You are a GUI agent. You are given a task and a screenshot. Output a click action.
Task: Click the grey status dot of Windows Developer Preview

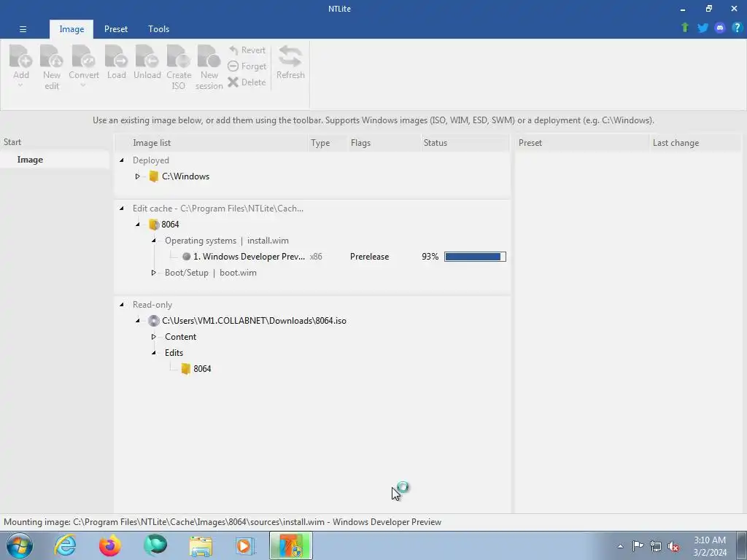(x=186, y=257)
